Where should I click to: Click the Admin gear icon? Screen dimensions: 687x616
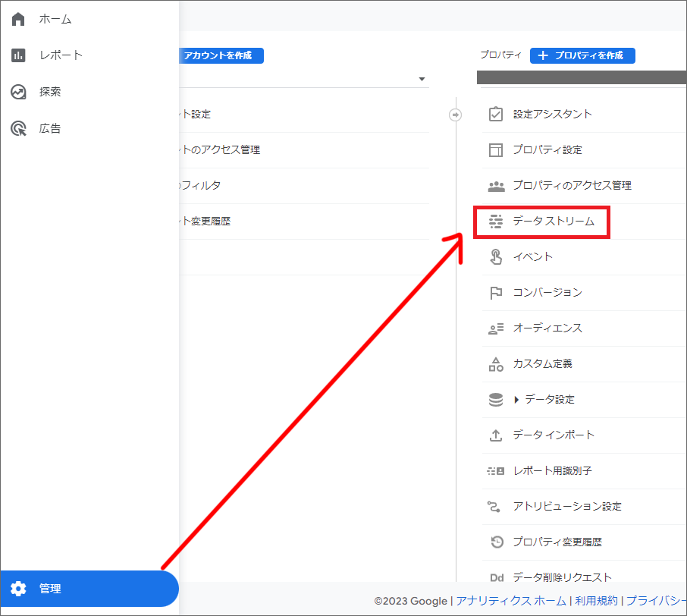[x=18, y=589]
